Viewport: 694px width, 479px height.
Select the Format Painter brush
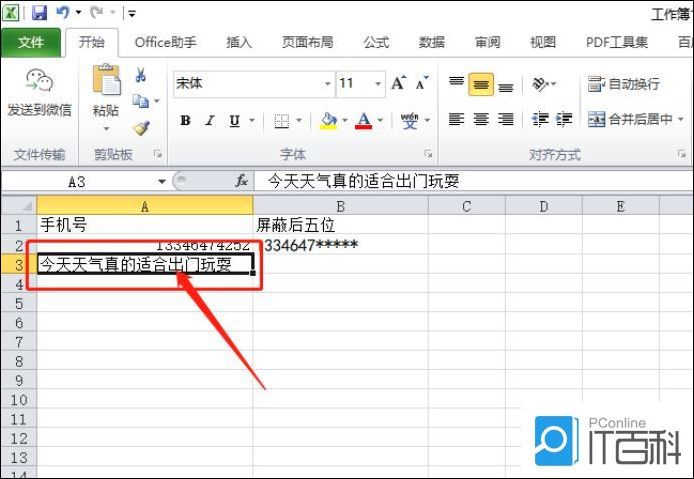[141, 128]
